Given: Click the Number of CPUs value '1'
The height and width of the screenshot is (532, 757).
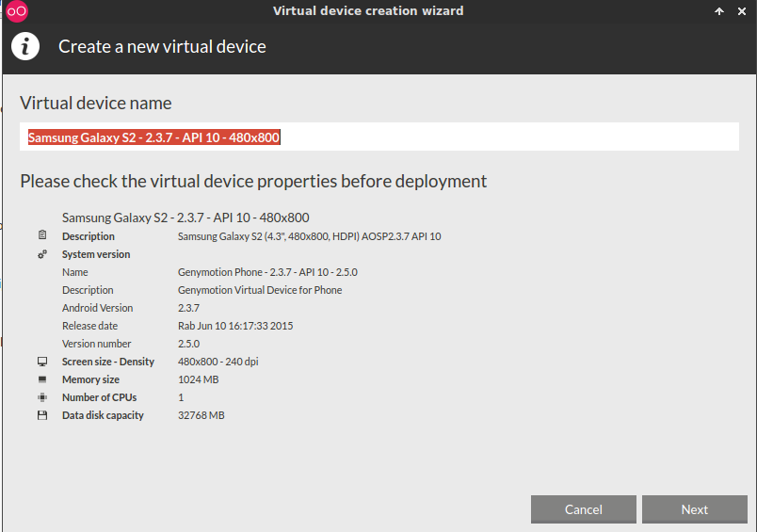Looking at the screenshot, I should (x=181, y=397).
